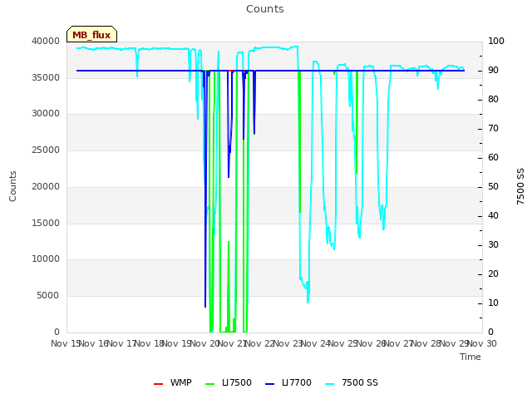Click the 40000 y-axis tick label
Screen dimensions: 532x399
tap(46, 41)
